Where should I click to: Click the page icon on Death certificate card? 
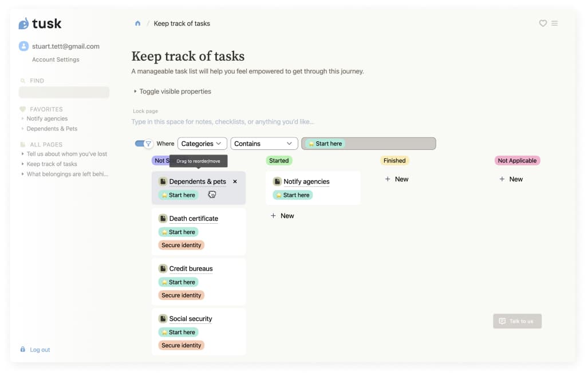click(163, 219)
